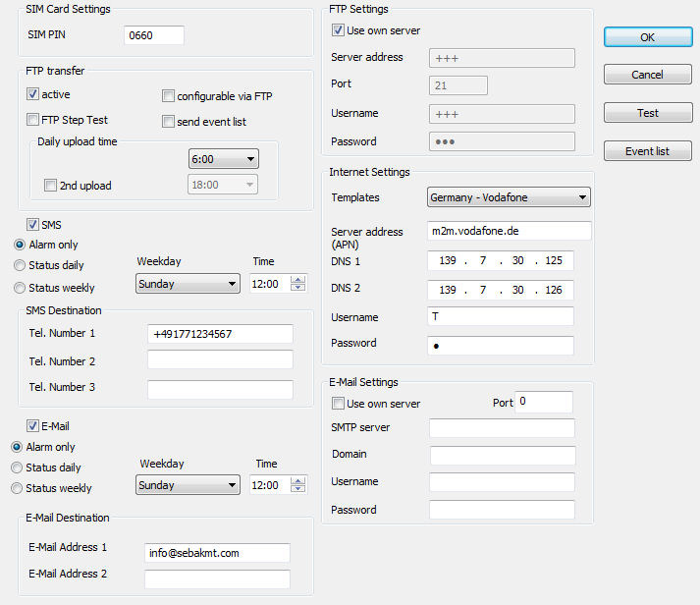700x605 pixels.
Task: Select SMS Status weekly radio button
Action: pos(20,288)
